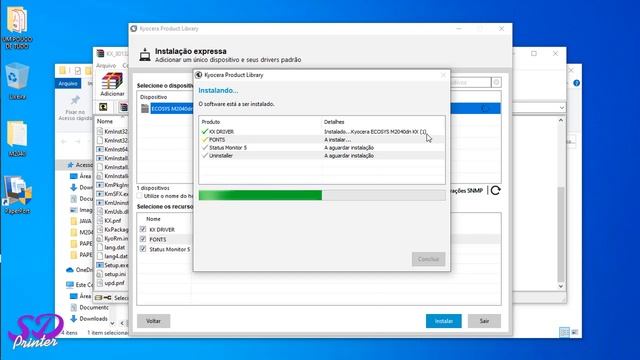Open the M2040 folder on desktop
Image resolution: width=640 pixels, height=360 pixels.
(17, 138)
